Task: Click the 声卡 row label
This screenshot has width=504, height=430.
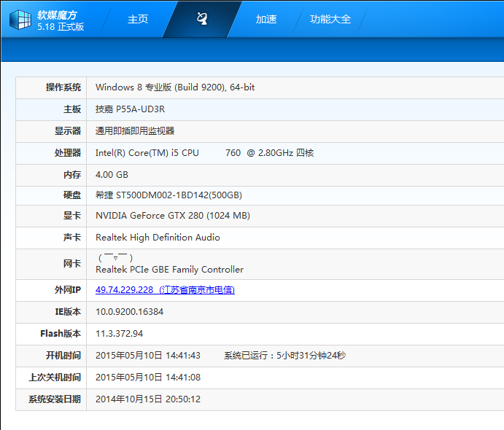Action: point(72,238)
